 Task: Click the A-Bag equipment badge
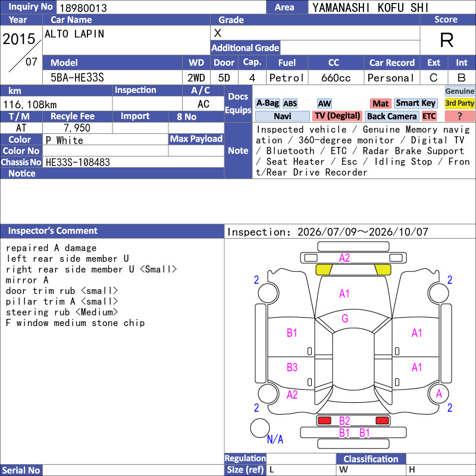(267, 104)
